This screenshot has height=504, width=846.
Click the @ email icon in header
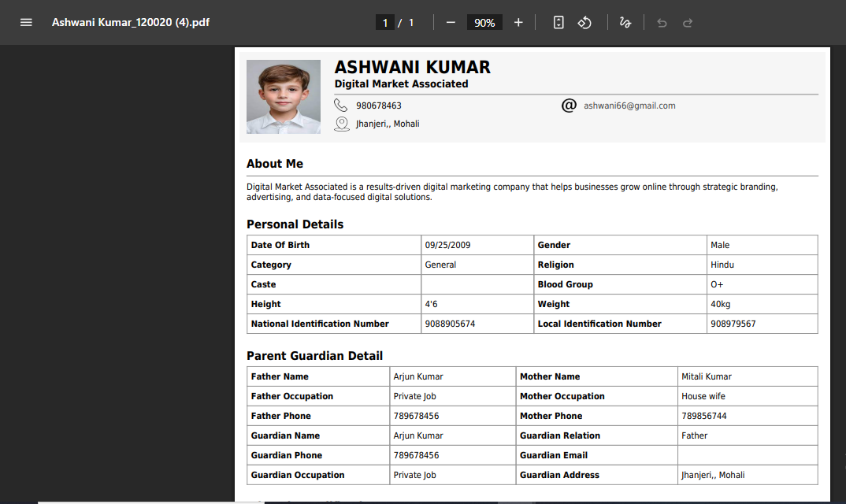(x=569, y=106)
